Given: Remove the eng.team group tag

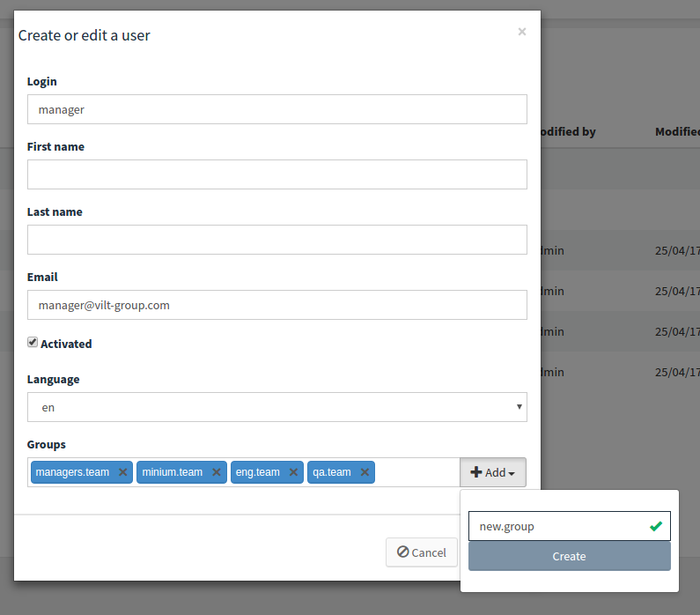Looking at the screenshot, I should (293, 472).
